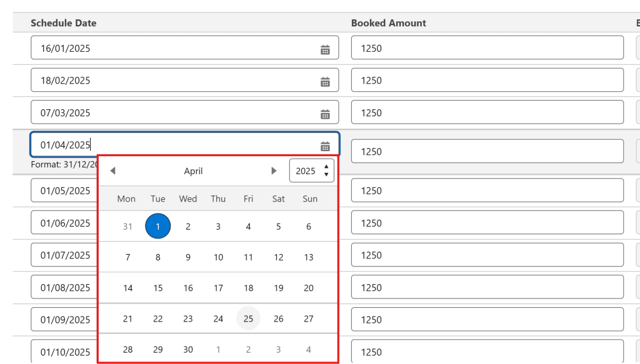Select May 4 from the next month
The height and width of the screenshot is (364, 640).
point(309,350)
